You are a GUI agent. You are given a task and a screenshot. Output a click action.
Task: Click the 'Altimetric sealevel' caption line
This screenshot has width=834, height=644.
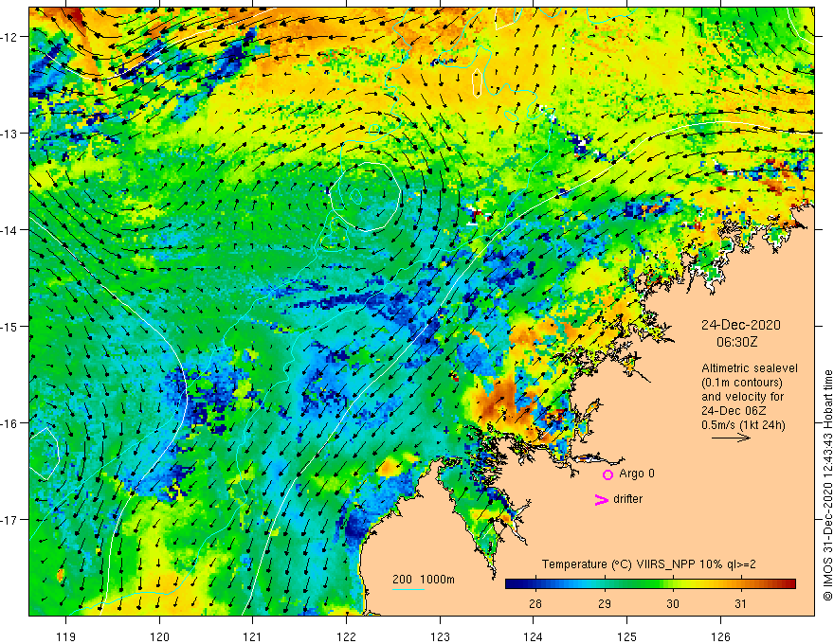(x=750, y=368)
